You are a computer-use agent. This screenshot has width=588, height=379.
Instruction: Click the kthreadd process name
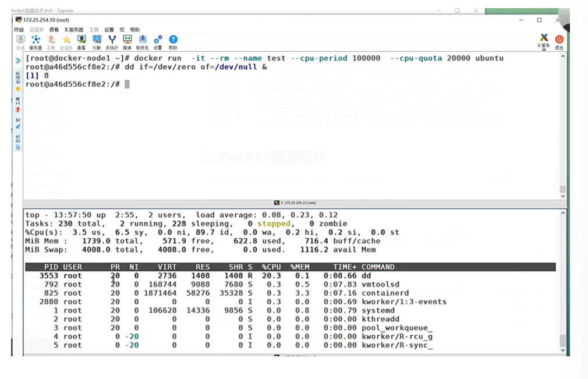(381, 318)
